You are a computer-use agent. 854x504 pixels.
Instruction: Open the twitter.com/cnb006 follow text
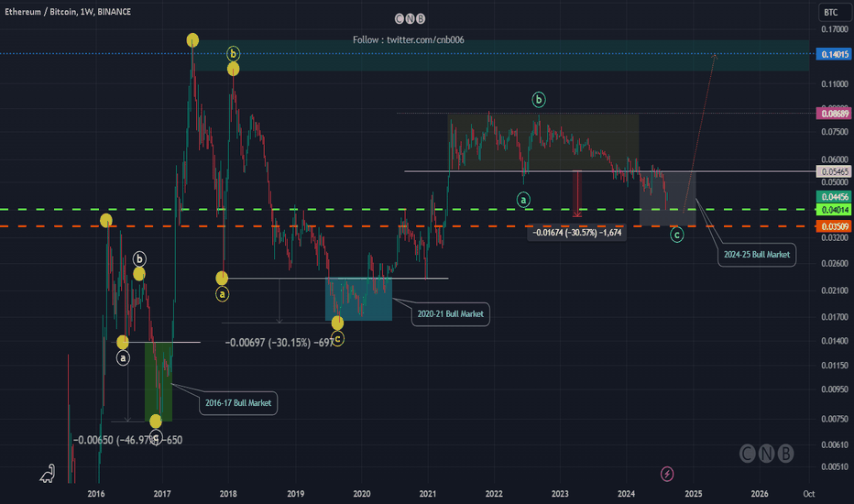[x=409, y=39]
